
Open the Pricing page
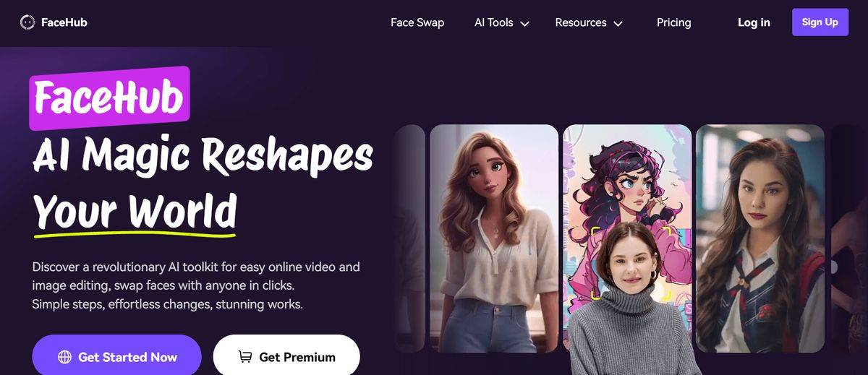point(673,22)
